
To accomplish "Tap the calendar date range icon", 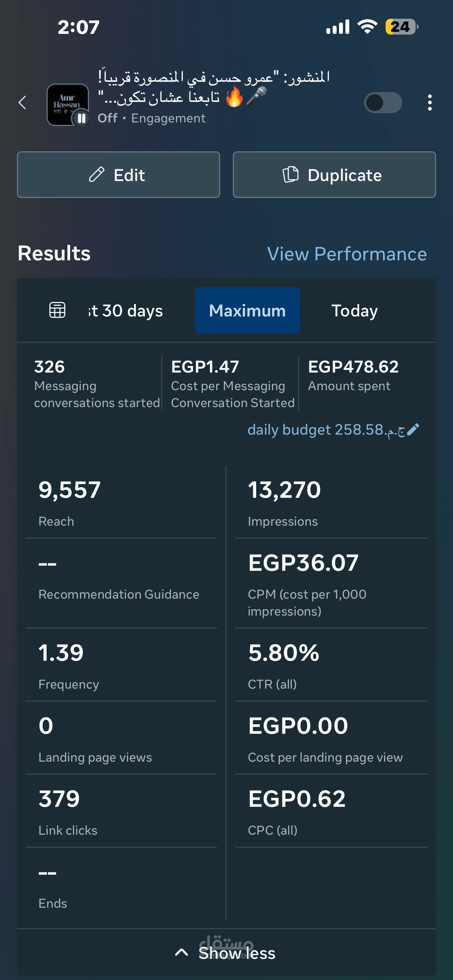I will [x=58, y=310].
